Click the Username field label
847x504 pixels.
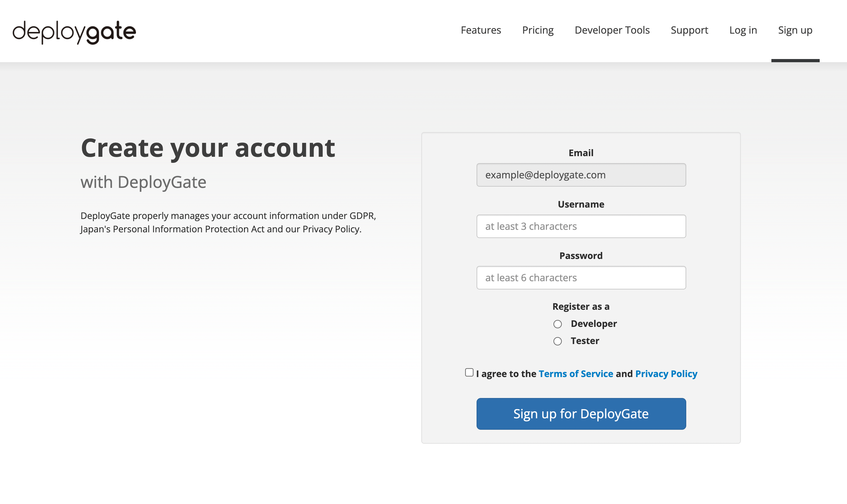(581, 204)
